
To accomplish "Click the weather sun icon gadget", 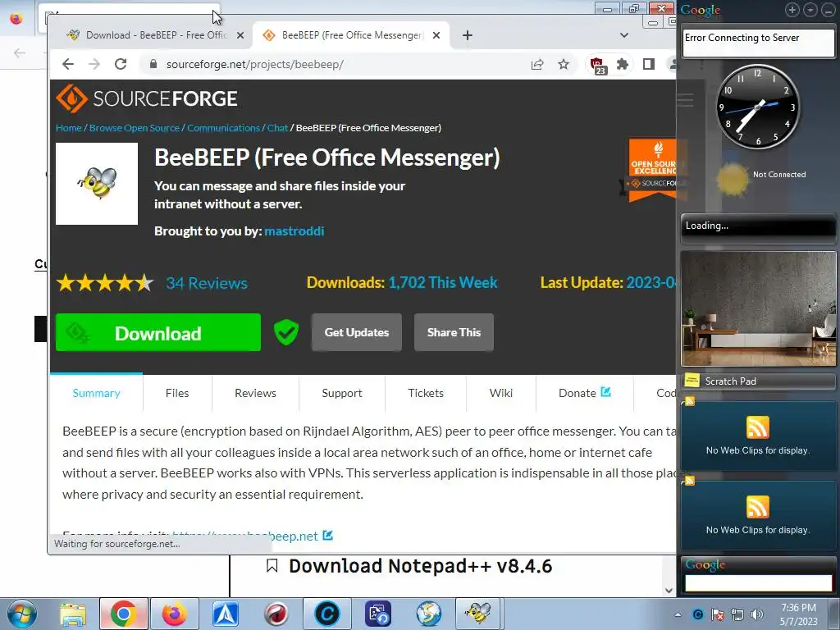I will click(x=732, y=179).
